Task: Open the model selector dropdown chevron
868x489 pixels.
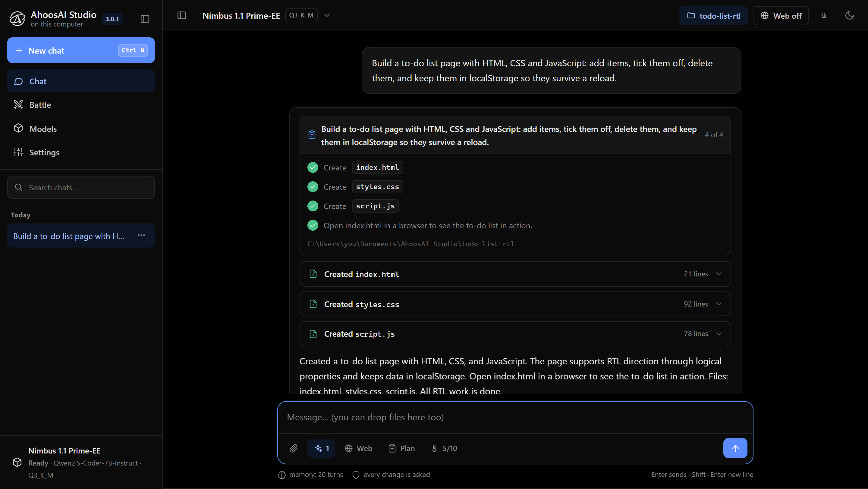Action: 327,15
